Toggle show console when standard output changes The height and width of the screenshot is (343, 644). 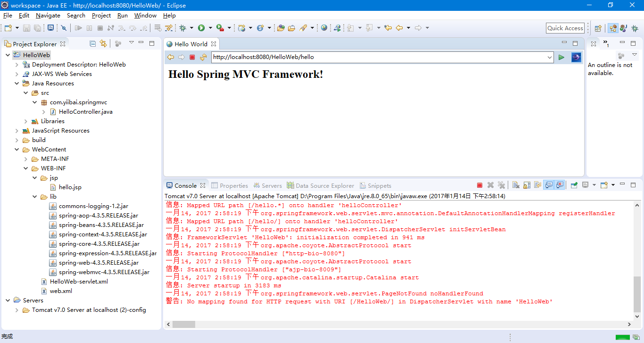point(549,185)
